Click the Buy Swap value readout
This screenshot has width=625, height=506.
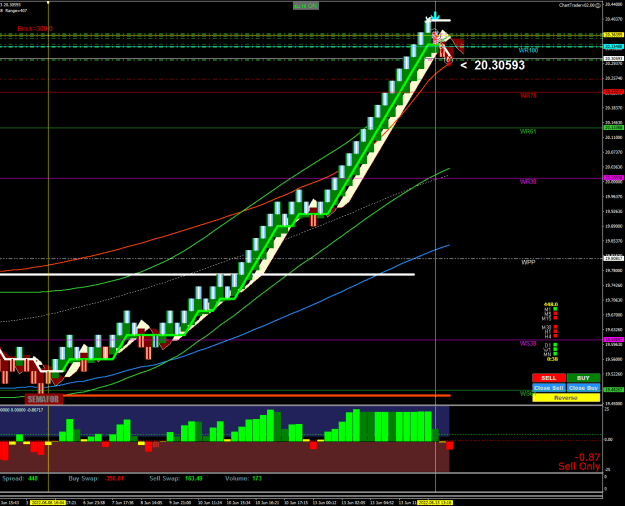(x=96, y=478)
